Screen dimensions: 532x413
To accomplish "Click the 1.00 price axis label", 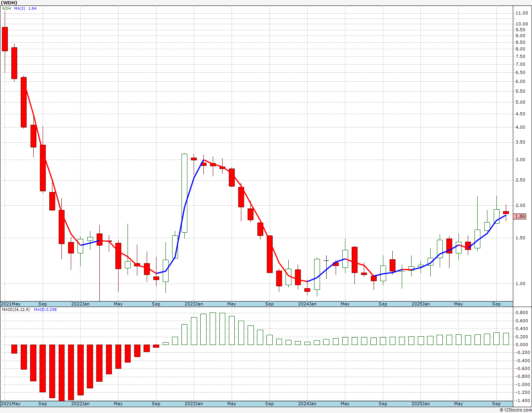I will pos(520,284).
